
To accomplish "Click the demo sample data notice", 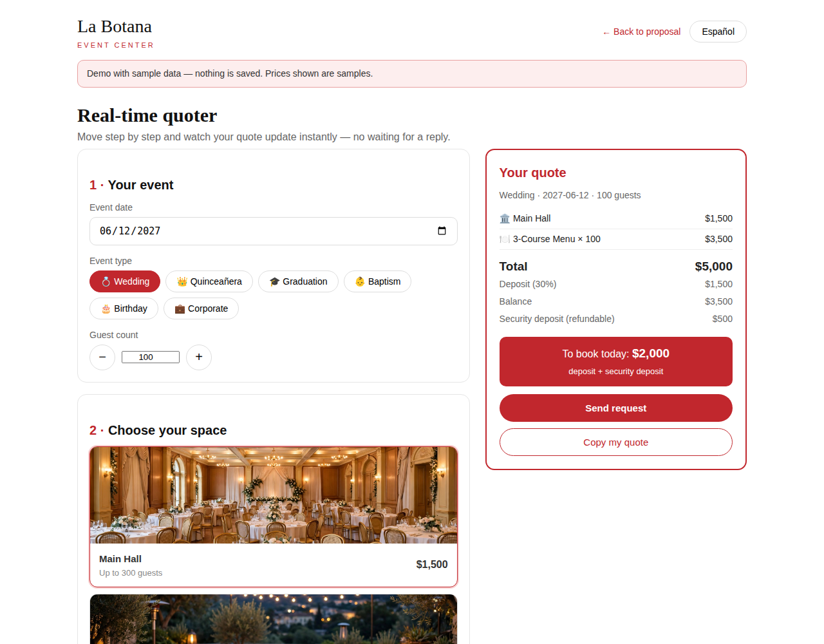I will click(x=412, y=73).
